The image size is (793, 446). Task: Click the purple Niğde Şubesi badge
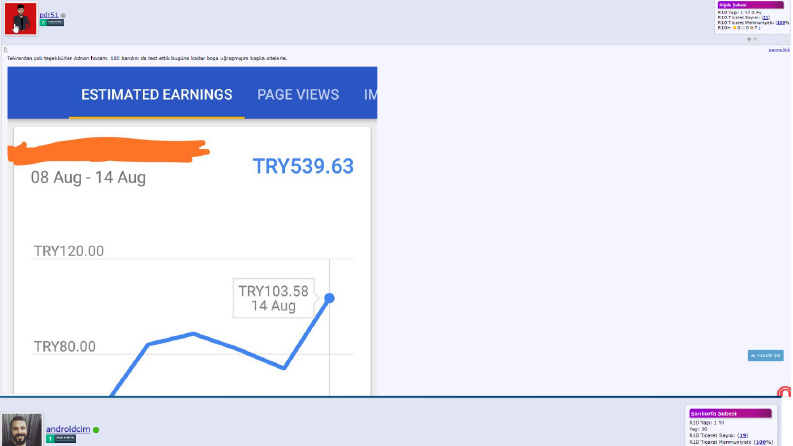751,5
